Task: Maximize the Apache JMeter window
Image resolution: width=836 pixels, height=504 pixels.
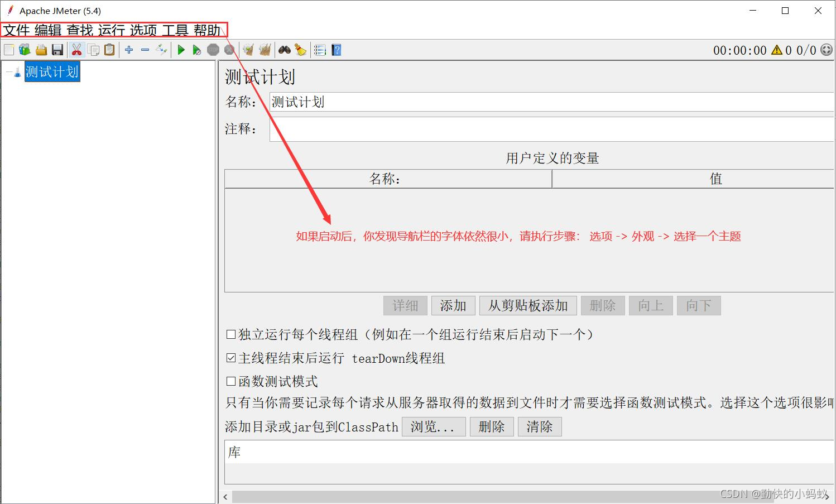Action: pos(785,11)
